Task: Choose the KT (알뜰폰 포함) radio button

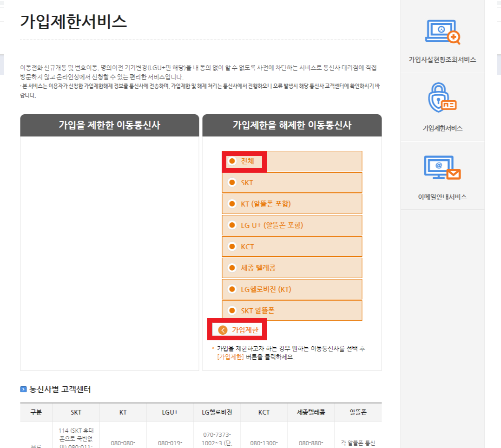Action: click(232, 204)
